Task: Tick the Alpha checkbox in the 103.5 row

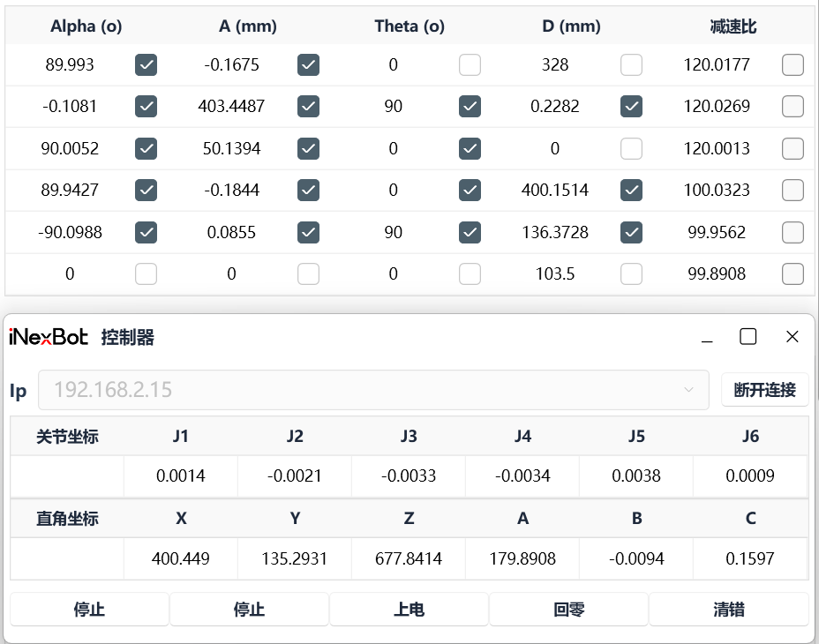Action: [x=147, y=273]
